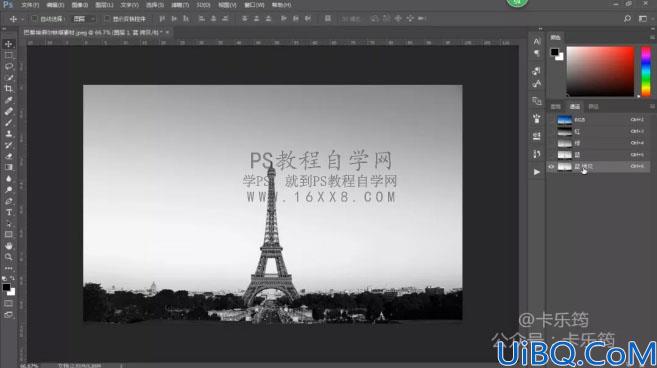The width and height of the screenshot is (657, 368).
Task: Open the Edit Toolbar ellipsis button
Action: pyautogui.click(x=8, y=268)
